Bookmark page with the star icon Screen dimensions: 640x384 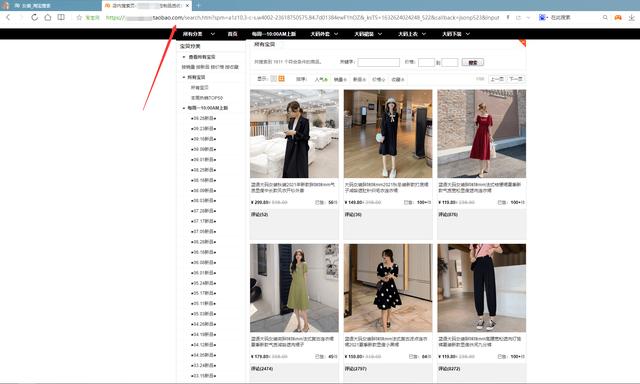coord(79,18)
